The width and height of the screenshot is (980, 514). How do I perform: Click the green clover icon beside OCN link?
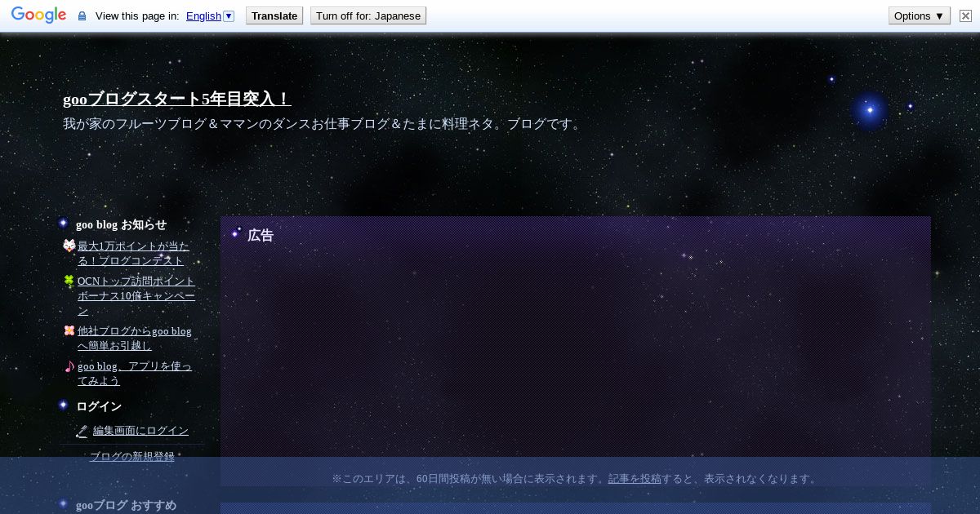tap(69, 281)
